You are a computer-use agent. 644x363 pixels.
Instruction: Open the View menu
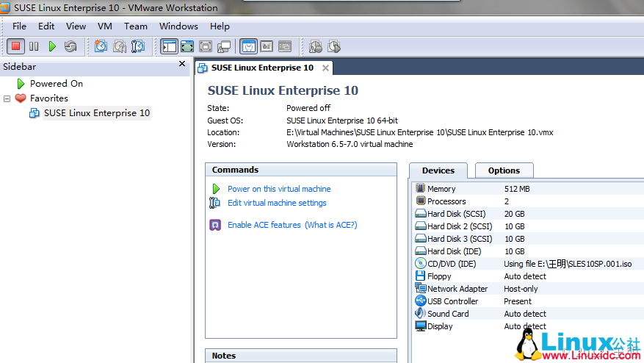(76, 26)
